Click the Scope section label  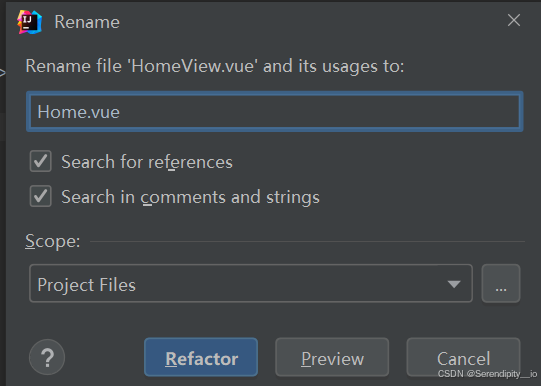(x=52, y=241)
